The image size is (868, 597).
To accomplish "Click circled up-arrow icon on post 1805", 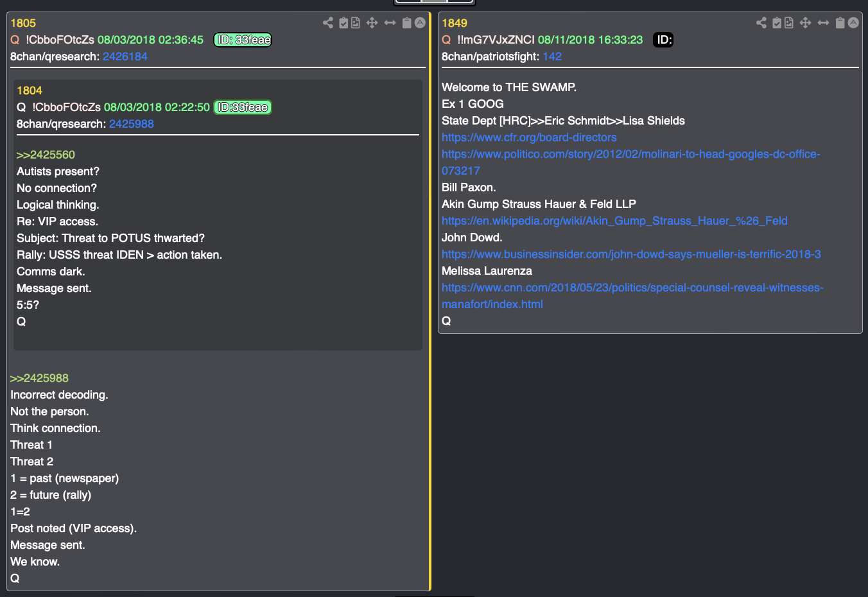I will [x=420, y=22].
